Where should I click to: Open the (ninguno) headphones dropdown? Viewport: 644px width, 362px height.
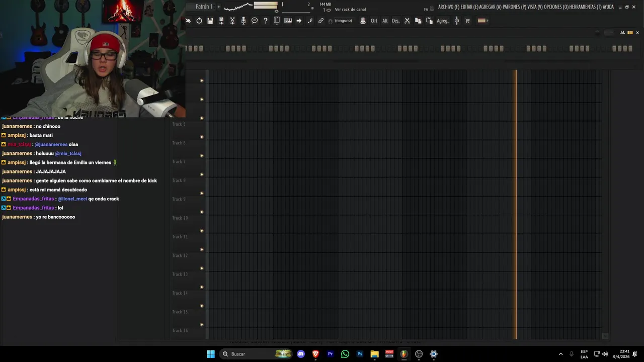point(343,21)
